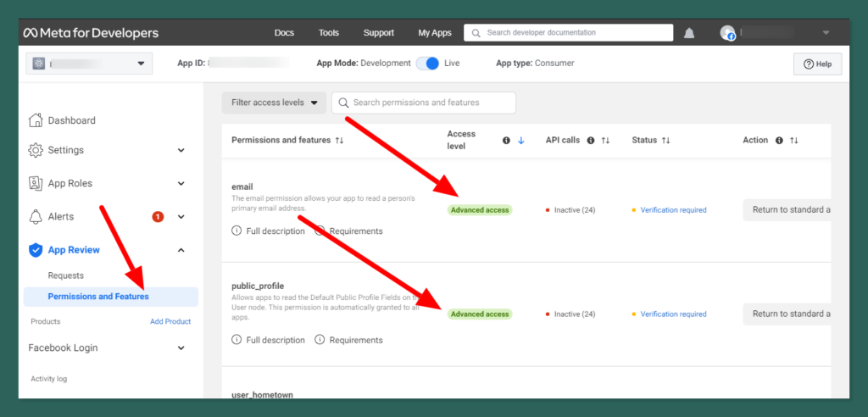Click info icon beside Access level header
The image size is (868, 417).
pos(506,141)
